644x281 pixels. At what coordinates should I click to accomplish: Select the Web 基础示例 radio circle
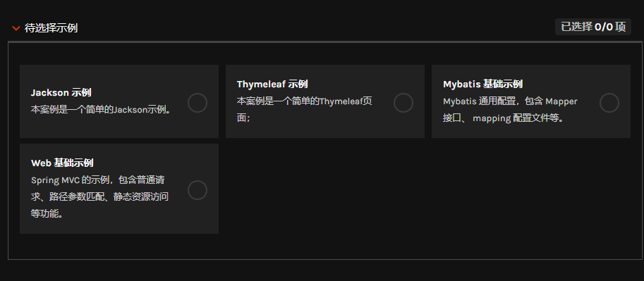[198, 190]
